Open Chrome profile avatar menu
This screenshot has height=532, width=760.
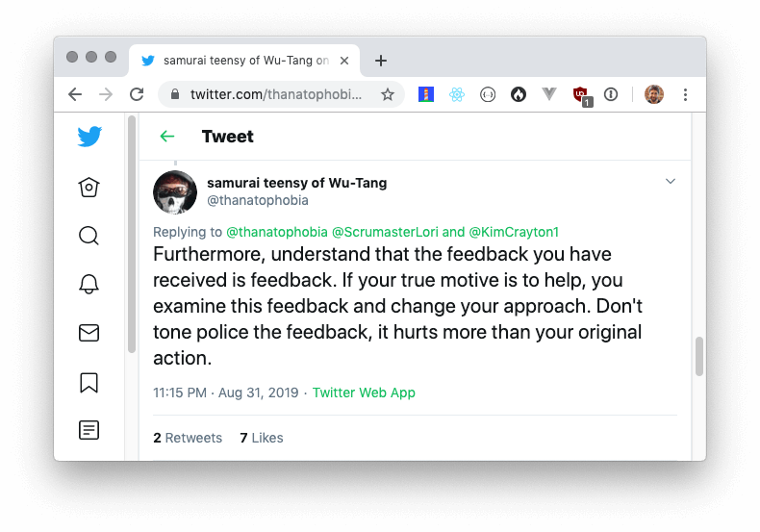[654, 94]
